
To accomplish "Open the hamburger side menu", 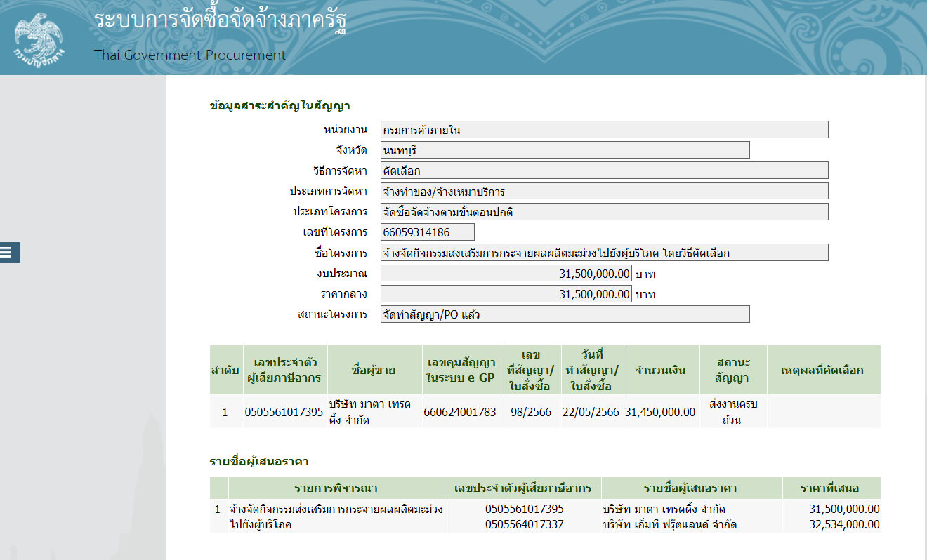I will 10,253.
